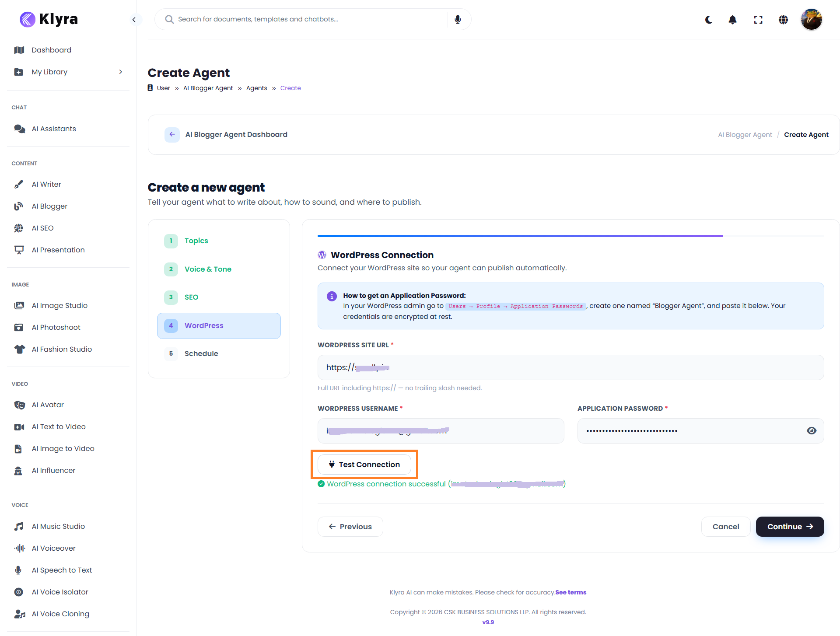Click the AI Fashion Studio shirt icon
840x636 pixels.
click(x=19, y=349)
